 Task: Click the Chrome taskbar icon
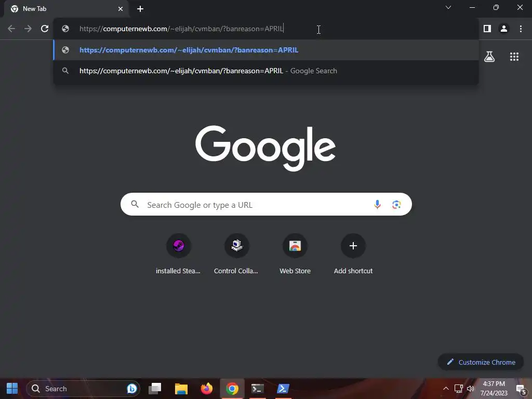[x=232, y=389]
